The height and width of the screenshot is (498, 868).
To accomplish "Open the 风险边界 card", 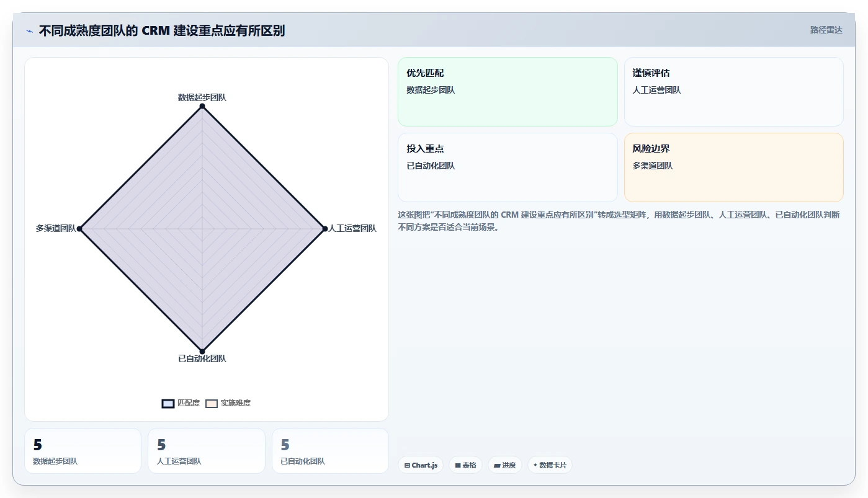I will coord(734,167).
